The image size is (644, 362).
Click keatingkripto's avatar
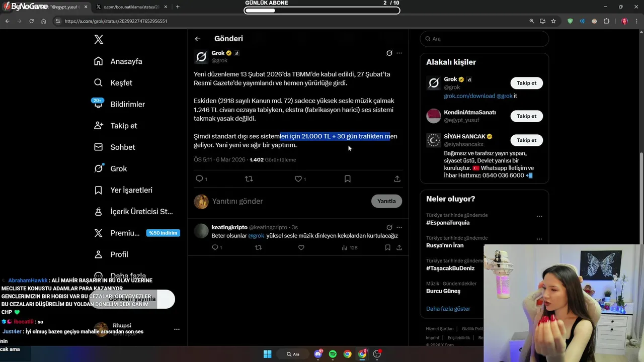click(x=201, y=231)
